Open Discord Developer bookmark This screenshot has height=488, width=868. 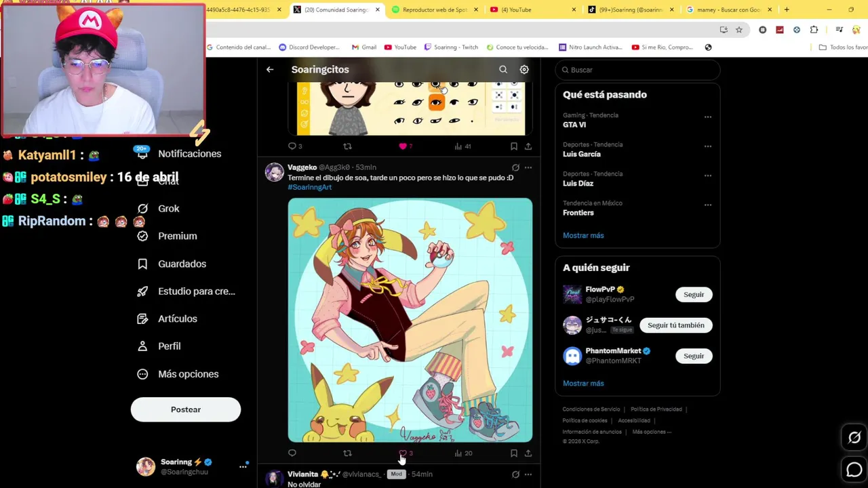point(309,47)
